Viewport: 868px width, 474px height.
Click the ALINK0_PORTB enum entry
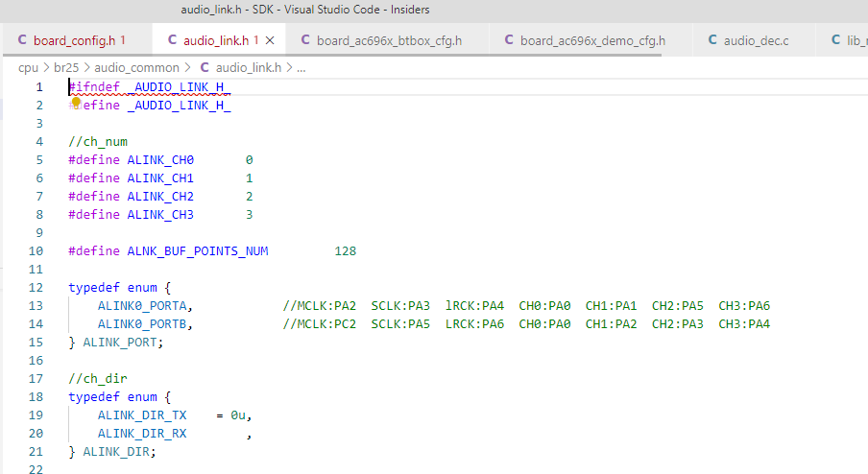click(142, 324)
